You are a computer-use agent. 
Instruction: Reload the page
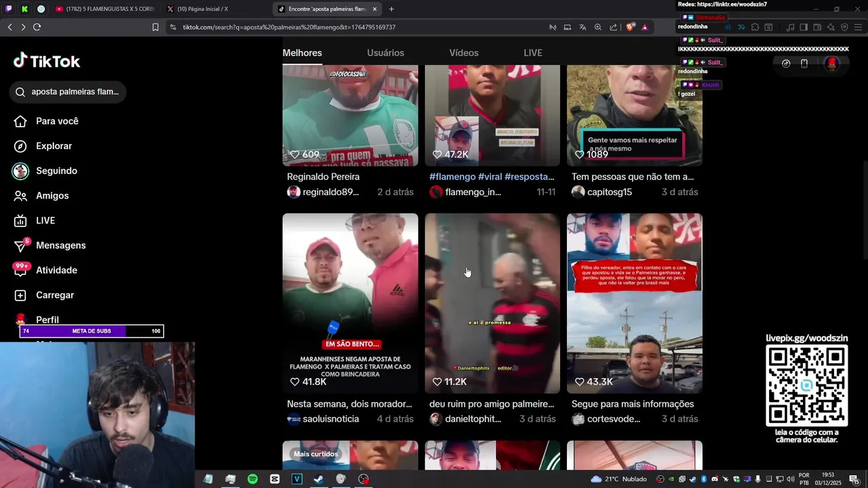37,27
